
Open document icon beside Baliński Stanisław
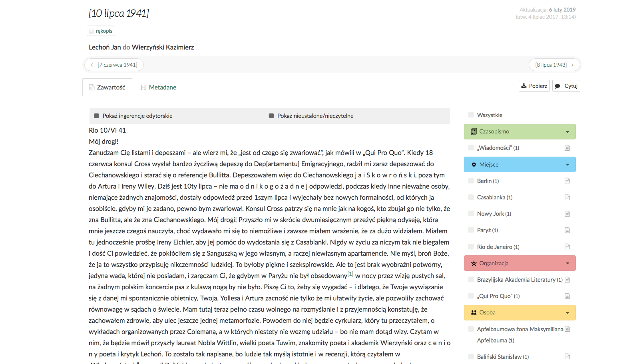(x=567, y=356)
